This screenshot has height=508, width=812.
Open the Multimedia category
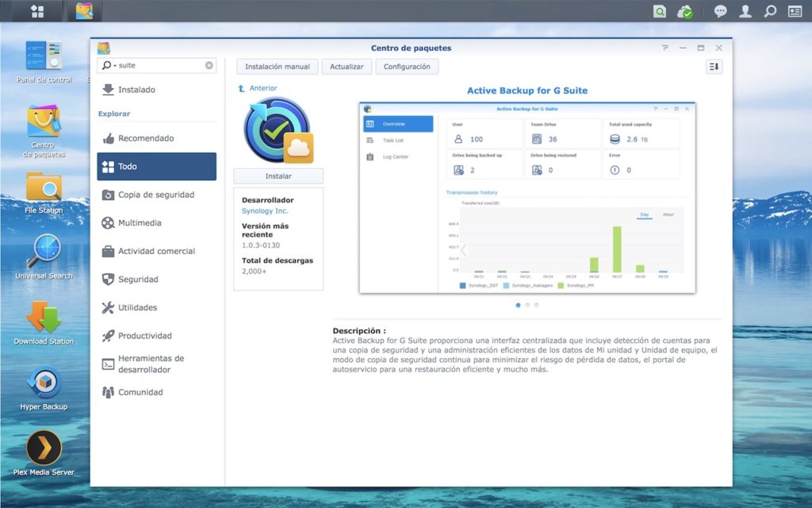tap(156, 223)
